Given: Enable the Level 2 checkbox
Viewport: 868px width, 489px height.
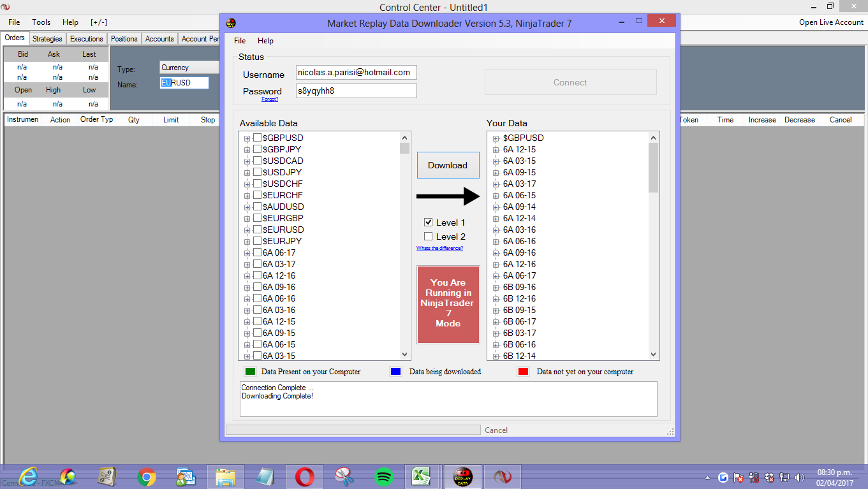Looking at the screenshot, I should click(429, 237).
